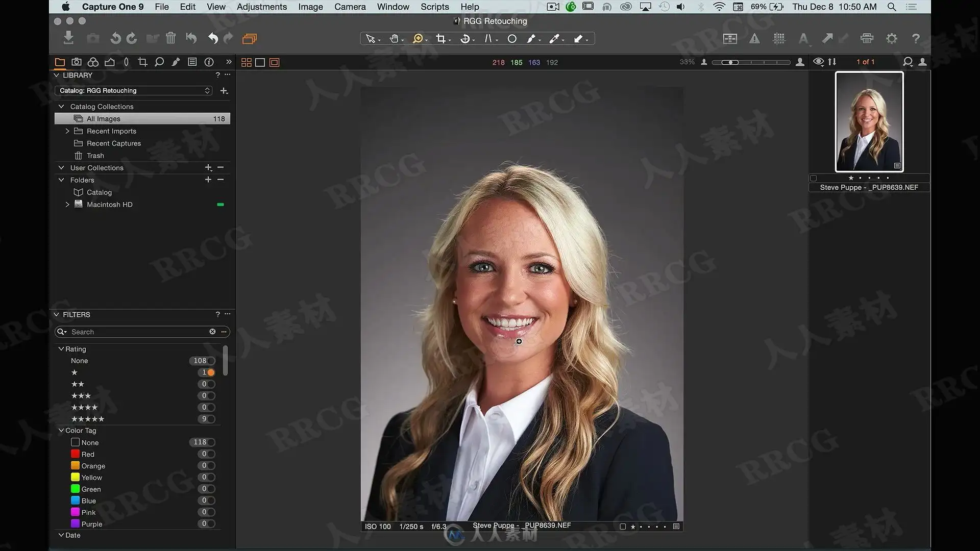980x551 pixels.
Task: Collapse the FILTERS panel
Action: tap(56, 315)
